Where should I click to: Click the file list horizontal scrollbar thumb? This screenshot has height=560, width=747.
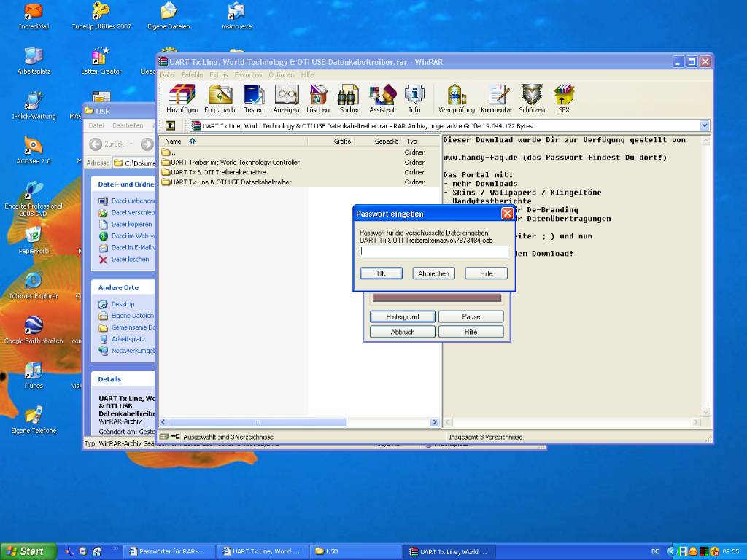click(x=258, y=422)
